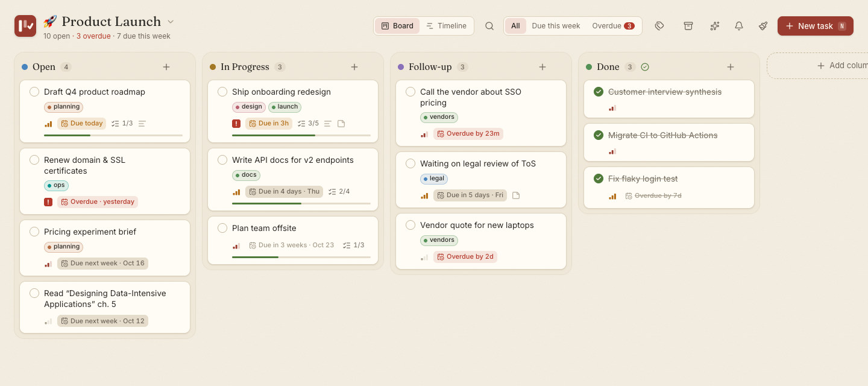
Task: Click the 3 overdue summary text
Action: (93, 36)
